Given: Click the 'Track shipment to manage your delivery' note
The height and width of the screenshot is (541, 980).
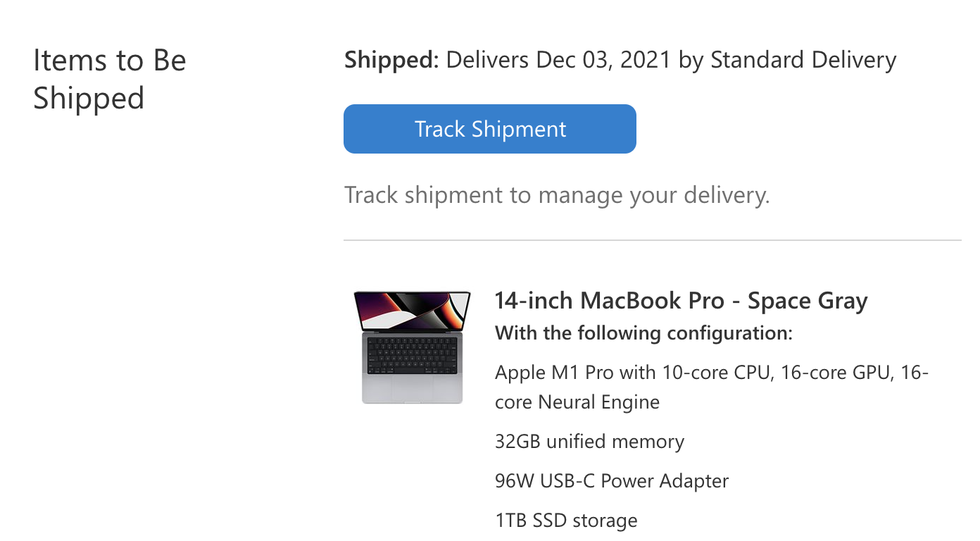Looking at the screenshot, I should coord(557,195).
